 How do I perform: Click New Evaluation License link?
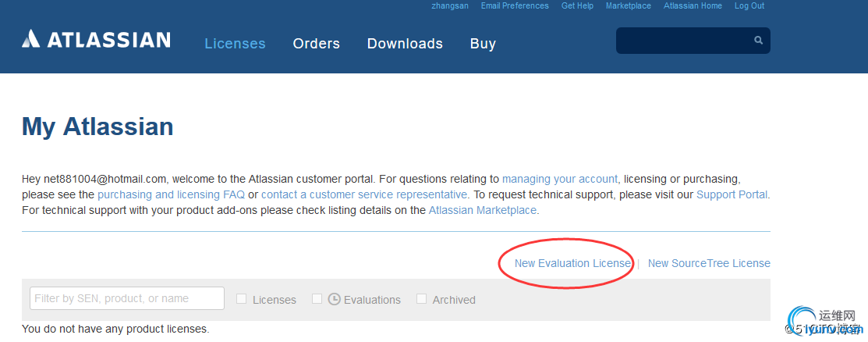point(572,263)
